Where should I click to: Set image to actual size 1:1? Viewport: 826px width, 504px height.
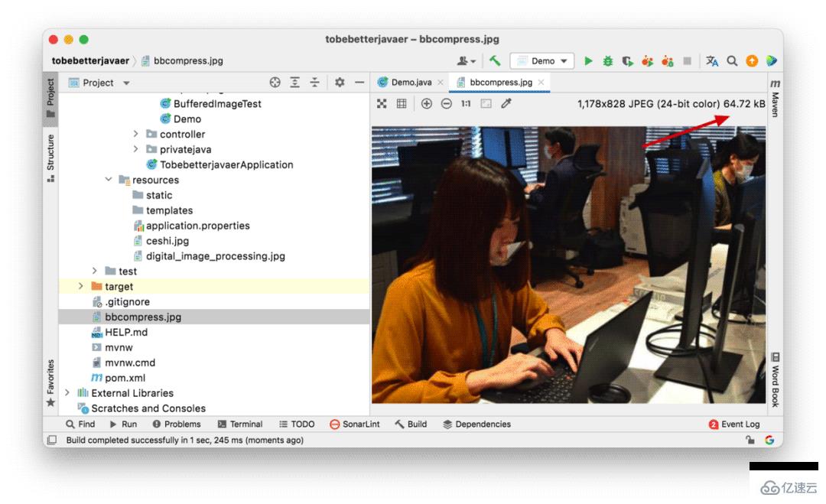(466, 104)
